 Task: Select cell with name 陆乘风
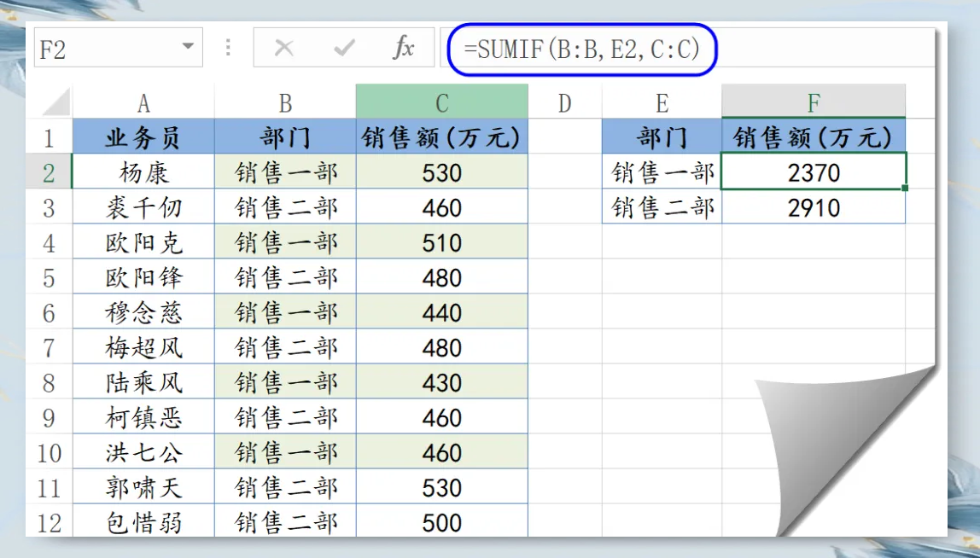[x=143, y=381]
